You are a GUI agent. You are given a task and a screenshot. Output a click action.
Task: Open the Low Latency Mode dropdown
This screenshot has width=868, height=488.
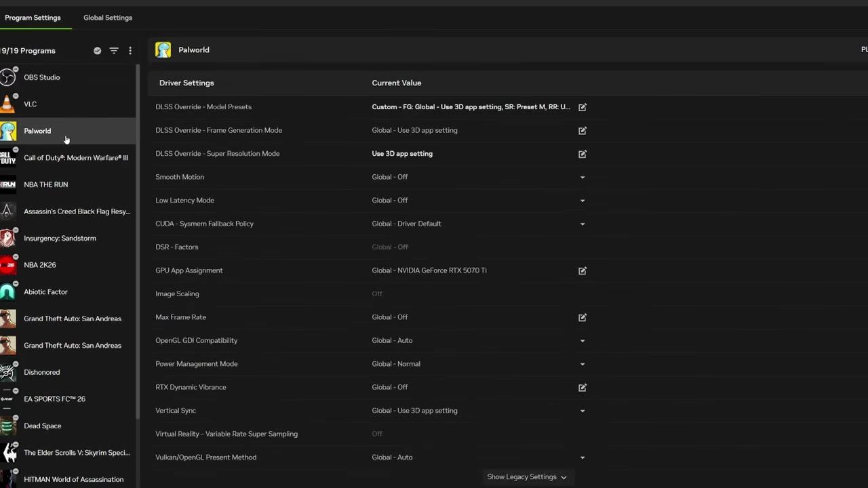[x=583, y=201]
